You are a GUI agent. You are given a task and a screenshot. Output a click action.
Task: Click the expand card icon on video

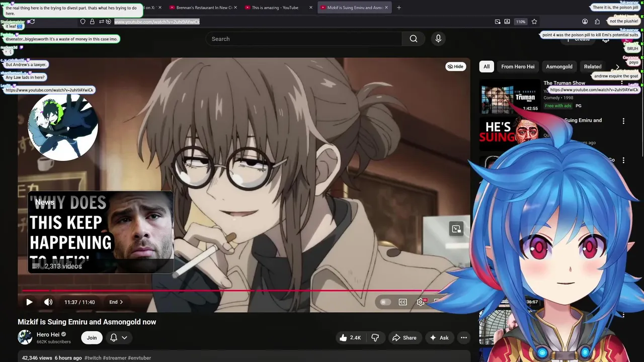click(456, 229)
